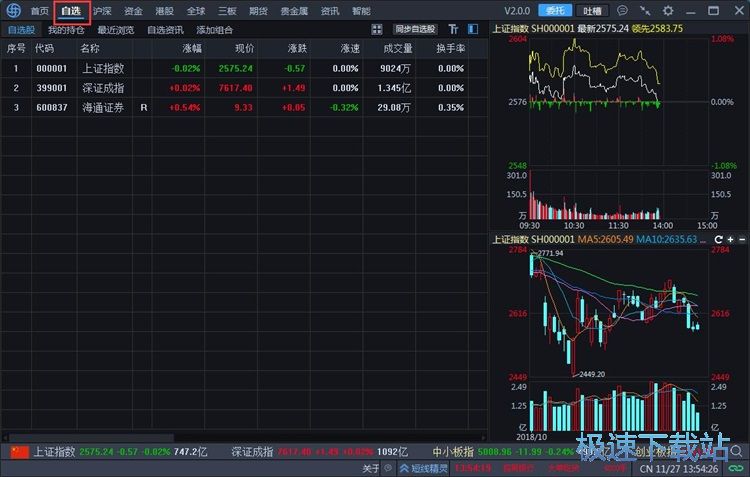Click the shrink window arrows icon
Screen dimensions: 750x477
(x=645, y=10)
